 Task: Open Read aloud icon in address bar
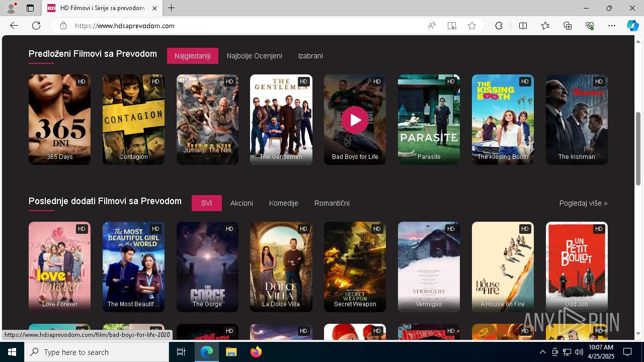point(432,26)
